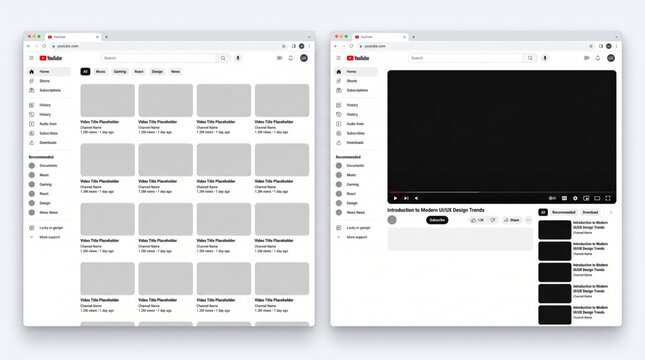Screen dimensions: 645x360
Task: Seek using the video progress bar
Action: pos(501,192)
